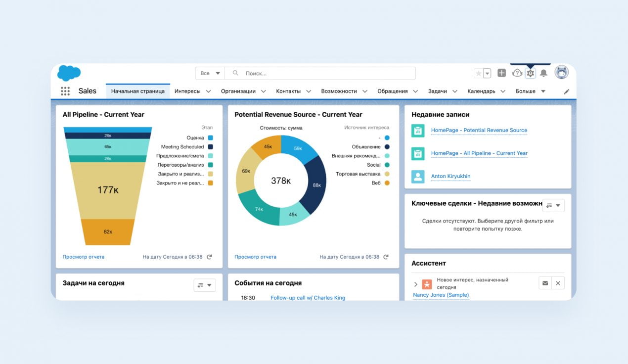This screenshot has height=364, width=628.
Task: Click the Поиск search field
Action: (x=297, y=73)
